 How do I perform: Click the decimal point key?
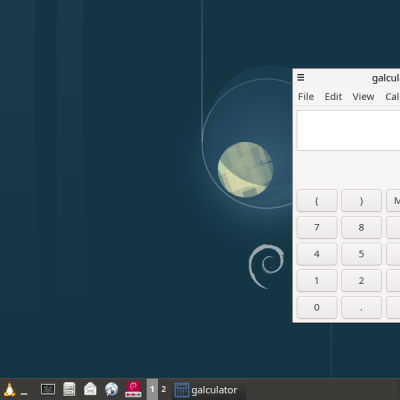tap(361, 307)
